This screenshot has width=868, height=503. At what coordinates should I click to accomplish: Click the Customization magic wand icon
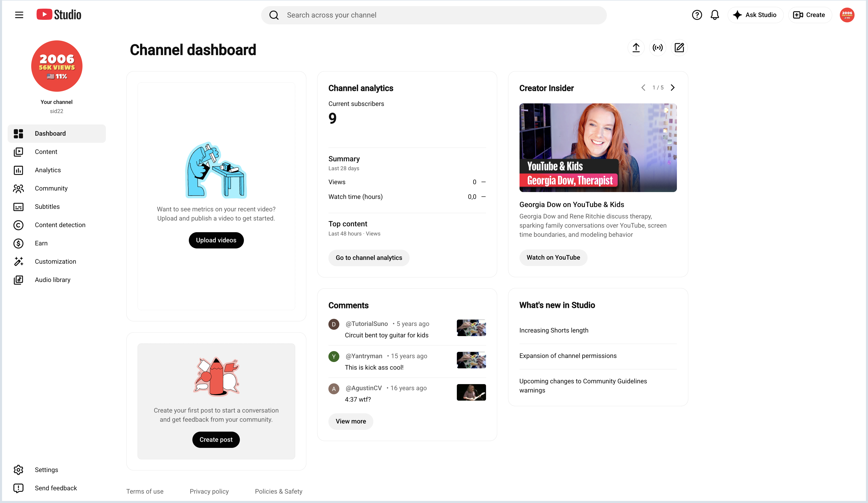[x=18, y=261]
